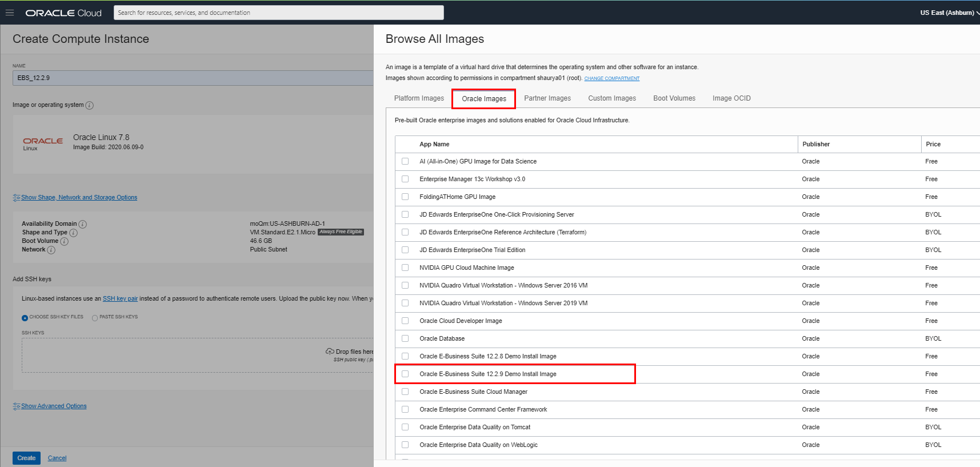Click sliders icon beside Show Advanced Options
980x467 pixels.
tap(17, 406)
